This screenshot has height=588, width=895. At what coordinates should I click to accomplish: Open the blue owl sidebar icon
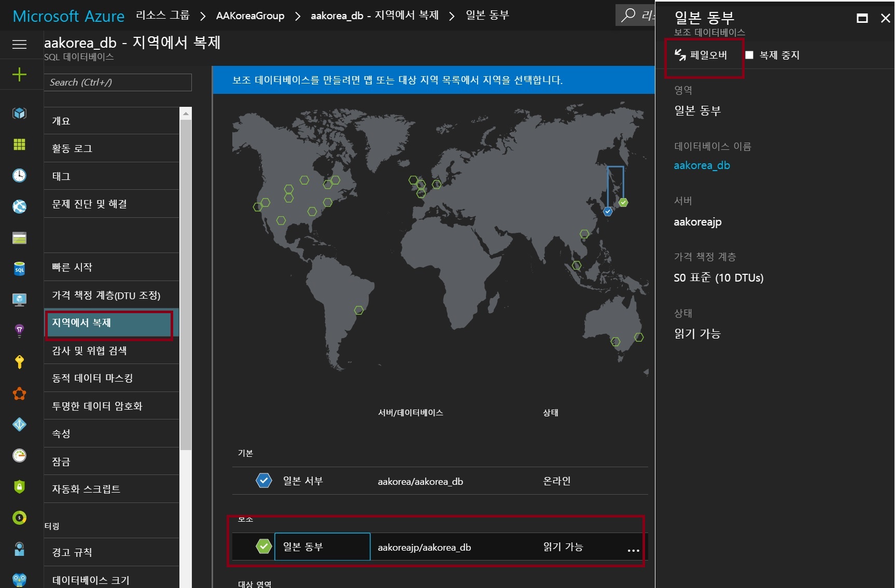click(19, 580)
